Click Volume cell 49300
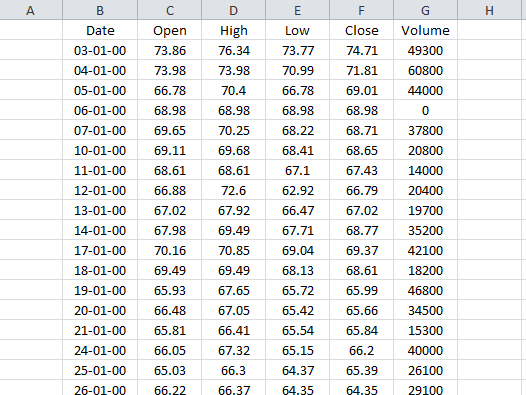Viewport: 526px width, 395px height. pos(425,50)
